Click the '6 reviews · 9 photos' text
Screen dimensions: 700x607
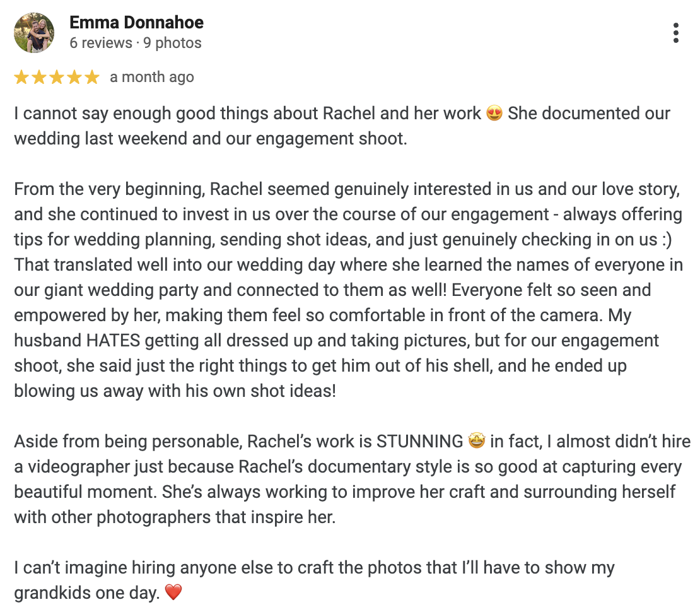pyautogui.click(x=135, y=43)
